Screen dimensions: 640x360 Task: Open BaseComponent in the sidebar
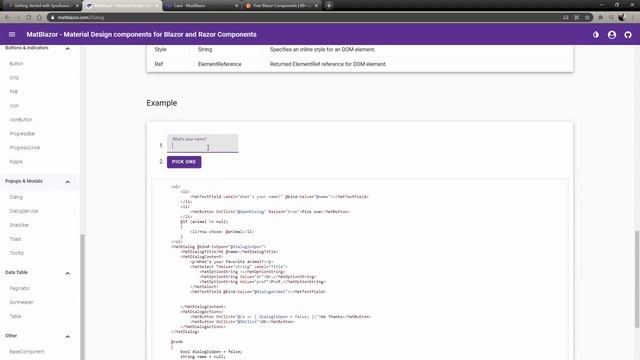[x=27, y=351]
